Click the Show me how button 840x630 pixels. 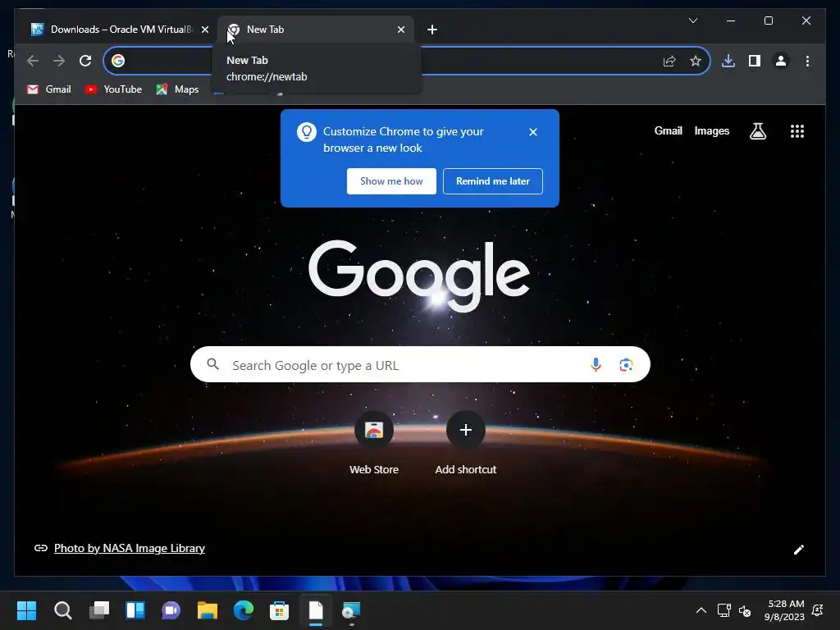pyautogui.click(x=391, y=181)
